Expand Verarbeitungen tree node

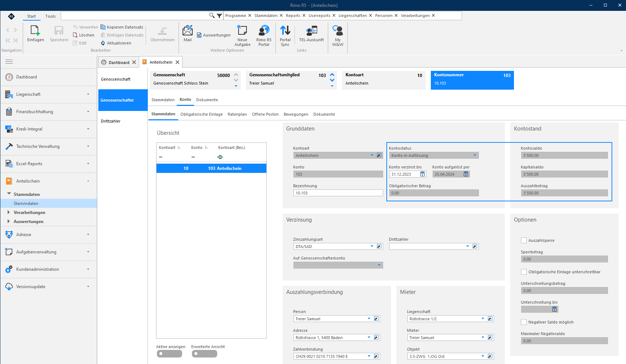coord(9,213)
